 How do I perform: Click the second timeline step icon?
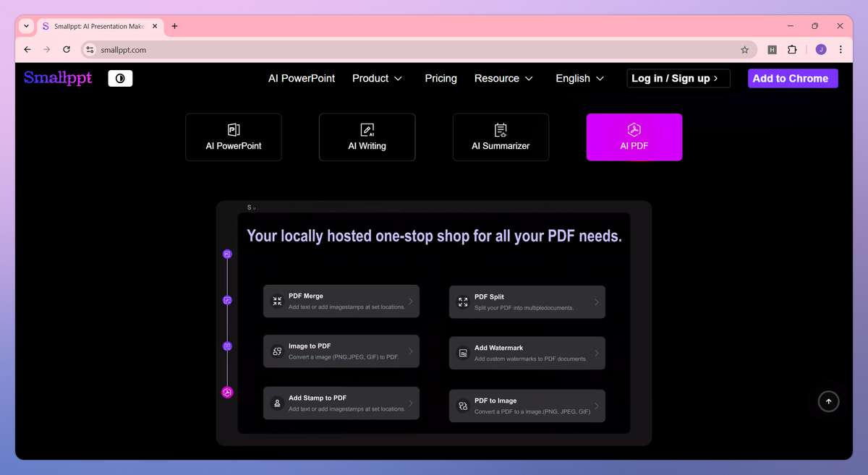pyautogui.click(x=227, y=300)
